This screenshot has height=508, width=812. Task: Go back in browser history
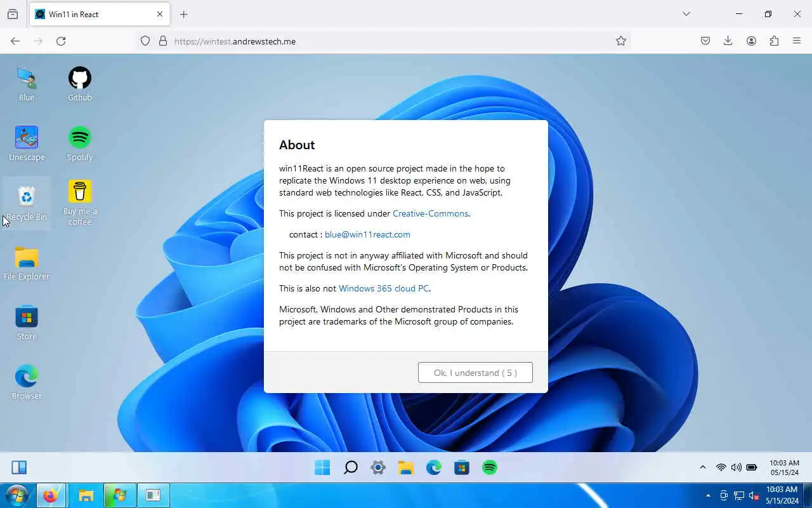[15, 41]
